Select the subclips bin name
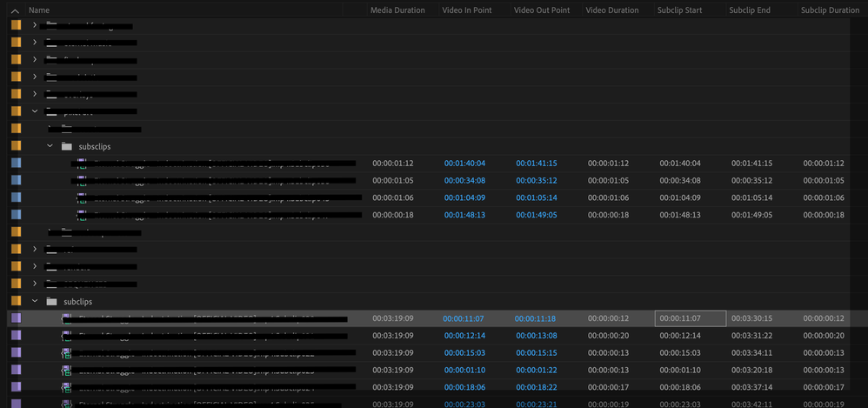Screen dimensions: 868x408 78,302
